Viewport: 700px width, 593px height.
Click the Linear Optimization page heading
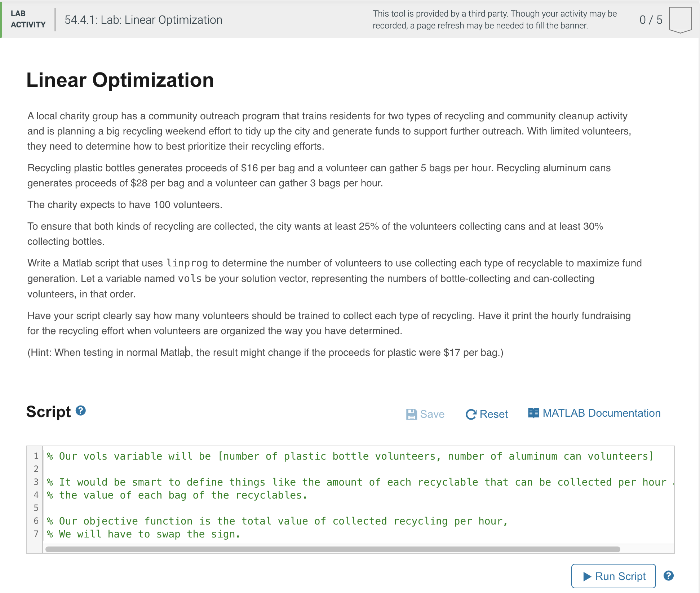(x=120, y=80)
